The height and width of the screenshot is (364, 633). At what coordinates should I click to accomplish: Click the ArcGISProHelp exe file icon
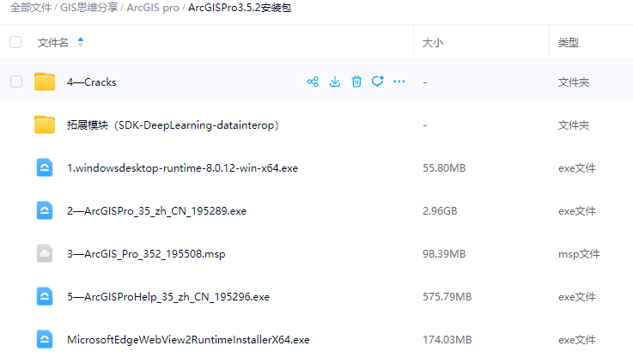(x=45, y=296)
